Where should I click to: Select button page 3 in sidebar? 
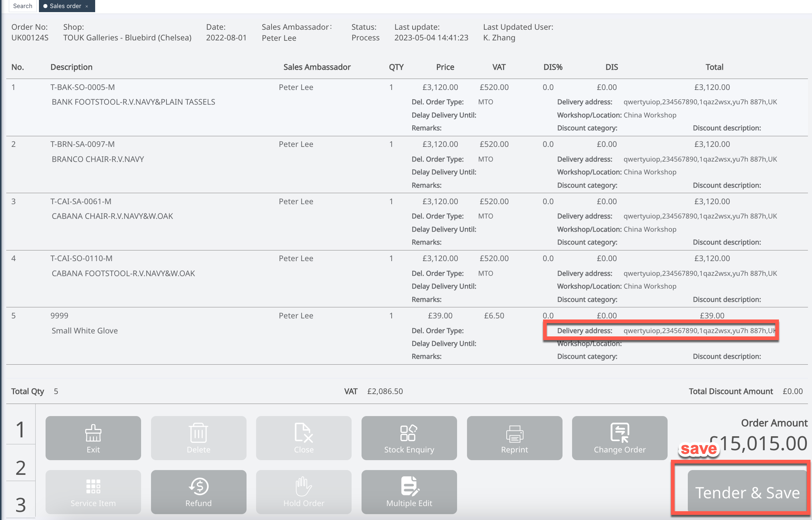(21, 504)
